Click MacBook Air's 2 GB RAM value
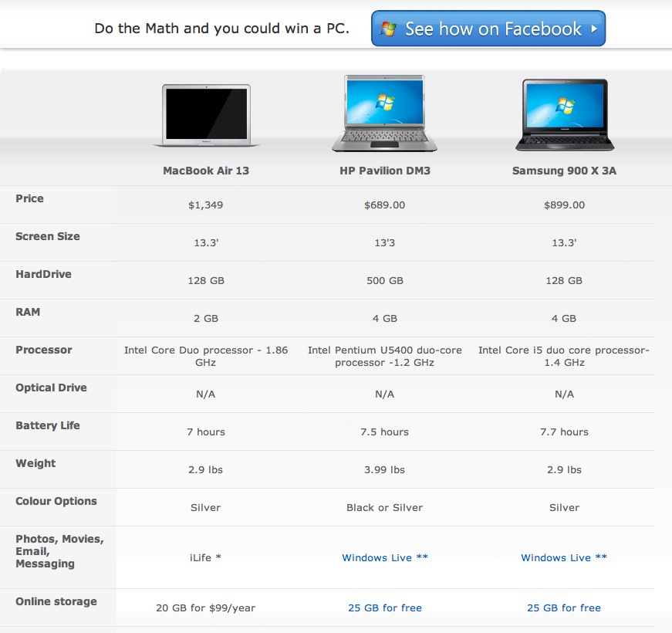 click(x=206, y=318)
